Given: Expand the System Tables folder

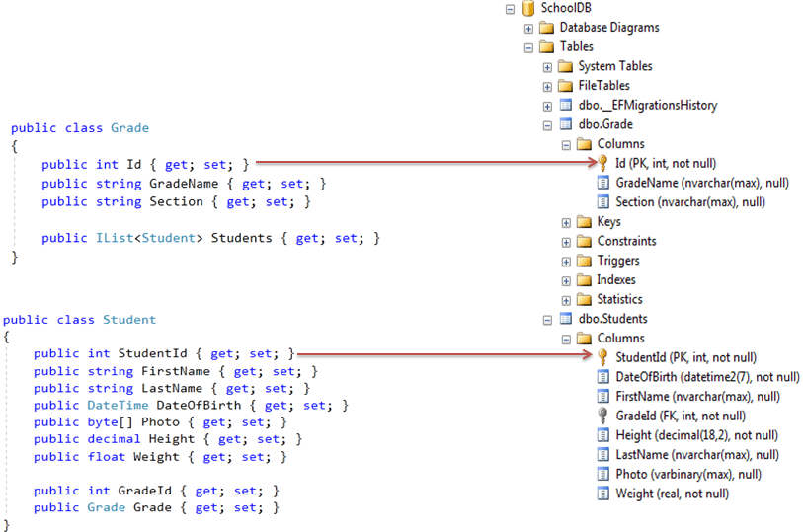Looking at the screenshot, I should [x=547, y=67].
